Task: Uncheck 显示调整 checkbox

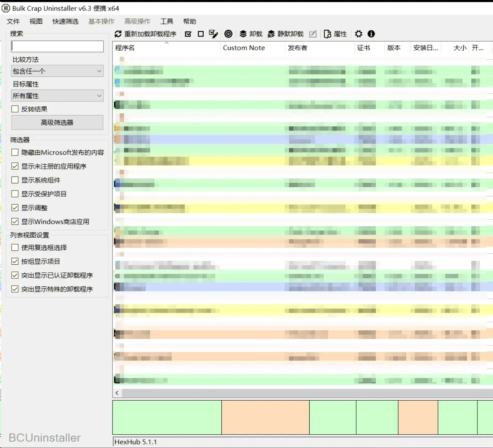Action: (15, 208)
